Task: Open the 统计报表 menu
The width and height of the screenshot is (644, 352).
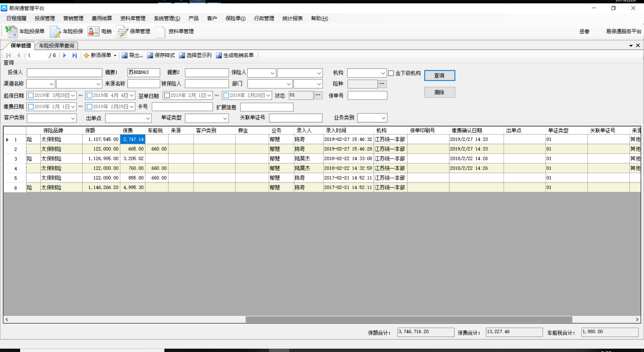Action: coord(292,18)
